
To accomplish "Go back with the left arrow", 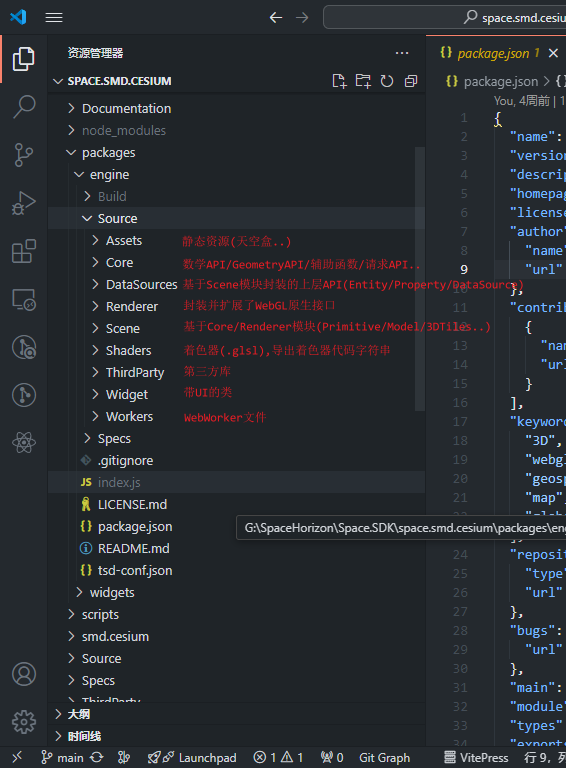I will tap(276, 18).
